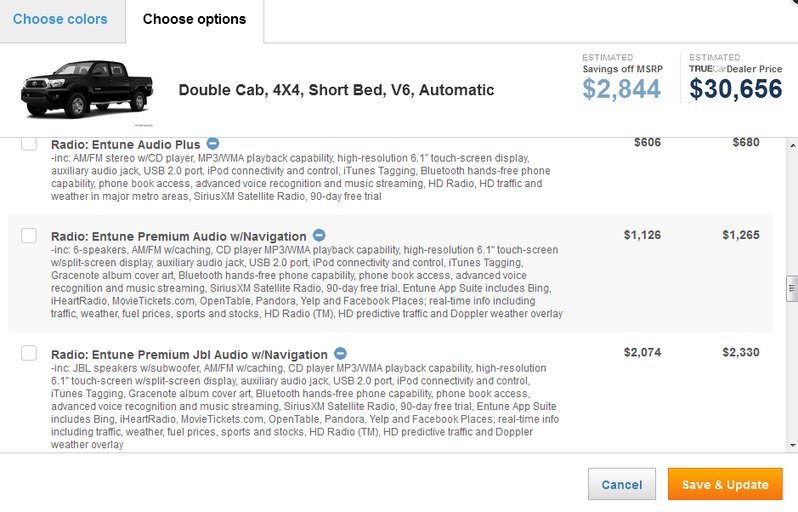
Task: Click the $30,656 TrueCar Dealer Price
Action: [x=736, y=89]
